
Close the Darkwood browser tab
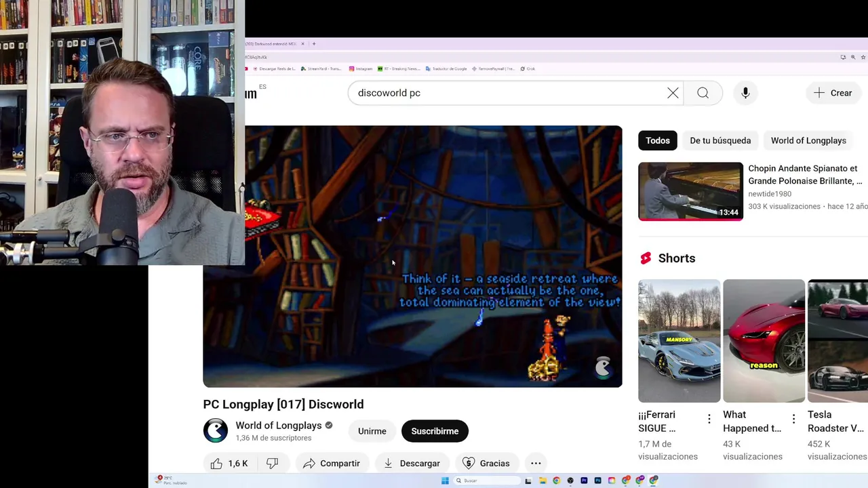pos(302,44)
